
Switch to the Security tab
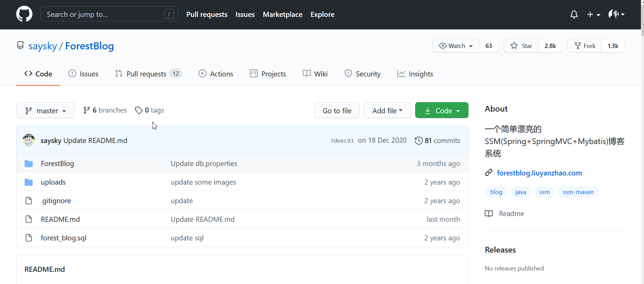pos(362,74)
